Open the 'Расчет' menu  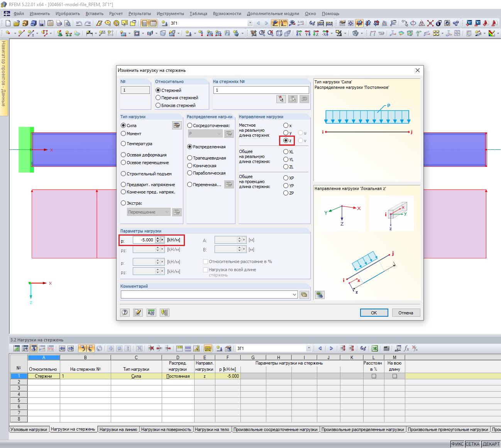[116, 14]
